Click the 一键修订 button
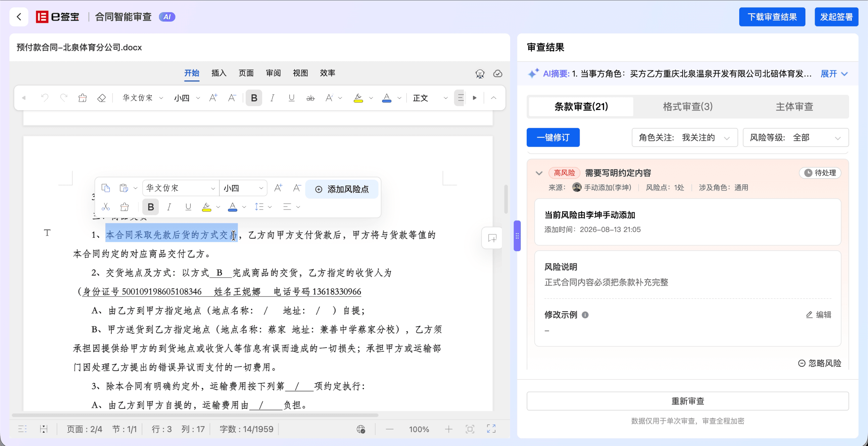 pos(553,137)
